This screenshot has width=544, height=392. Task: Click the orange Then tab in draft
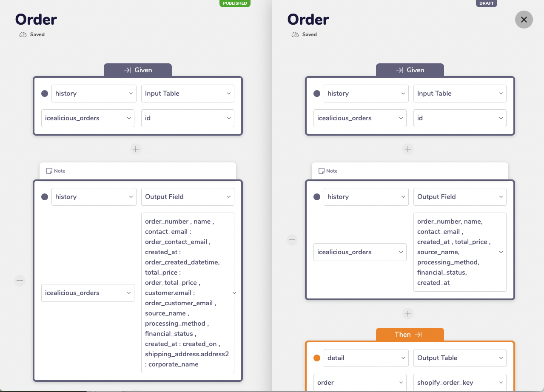coord(410,335)
